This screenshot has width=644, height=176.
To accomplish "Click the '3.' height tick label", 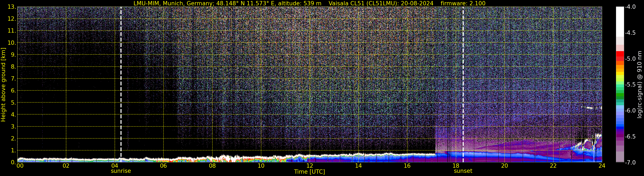I will (x=13, y=127).
